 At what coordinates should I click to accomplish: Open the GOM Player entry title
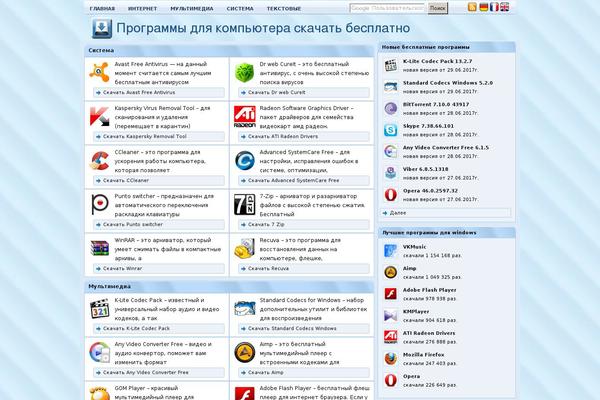pyautogui.click(x=146, y=388)
